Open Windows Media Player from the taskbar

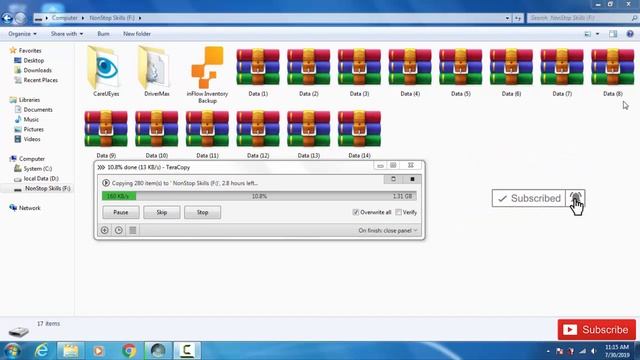point(98,351)
